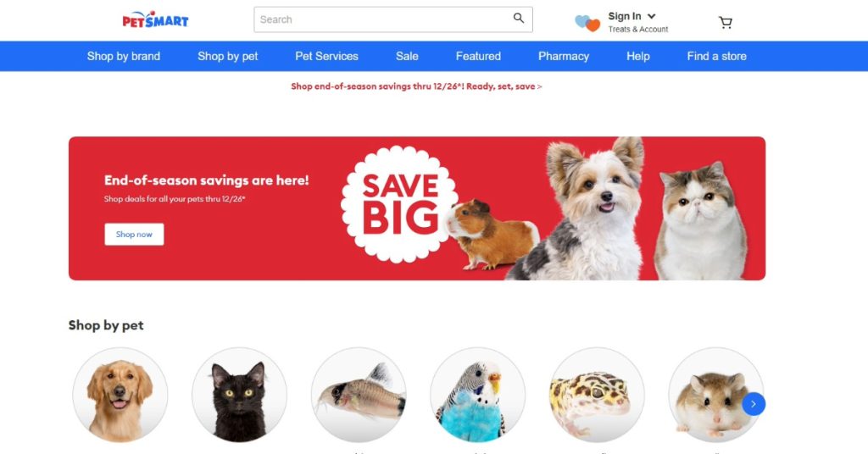Viewport: 868px width, 454px height.
Task: Click the next carousel arrow button
Action: click(754, 404)
